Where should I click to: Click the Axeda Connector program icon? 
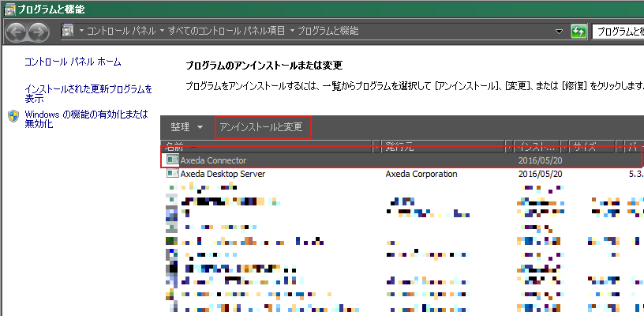[x=173, y=160]
